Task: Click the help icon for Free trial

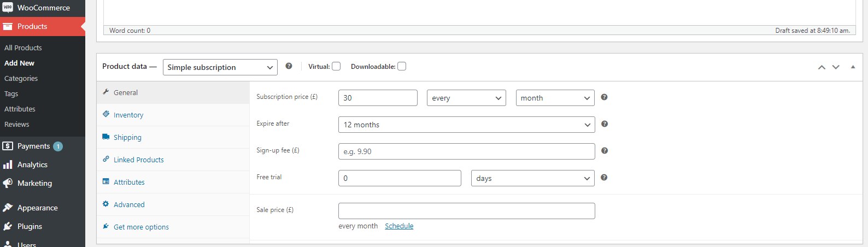Action: tap(604, 178)
